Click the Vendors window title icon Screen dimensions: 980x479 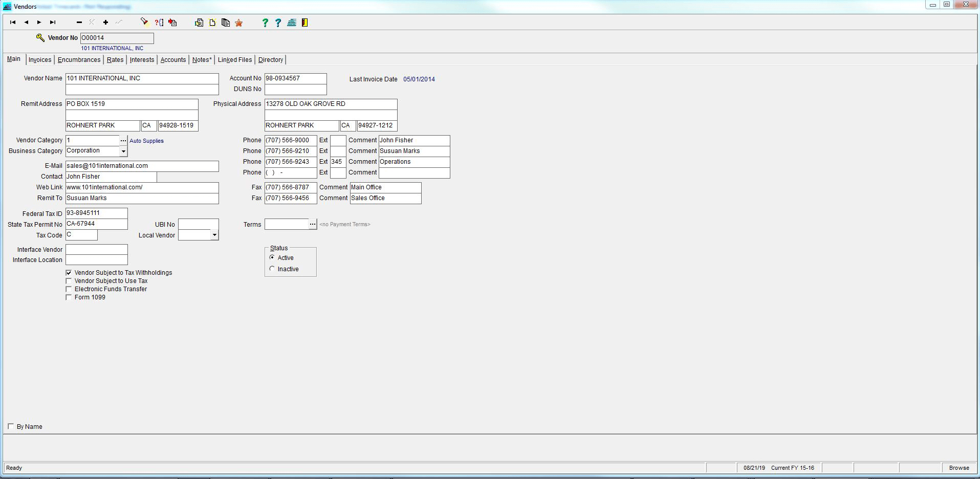click(7, 6)
